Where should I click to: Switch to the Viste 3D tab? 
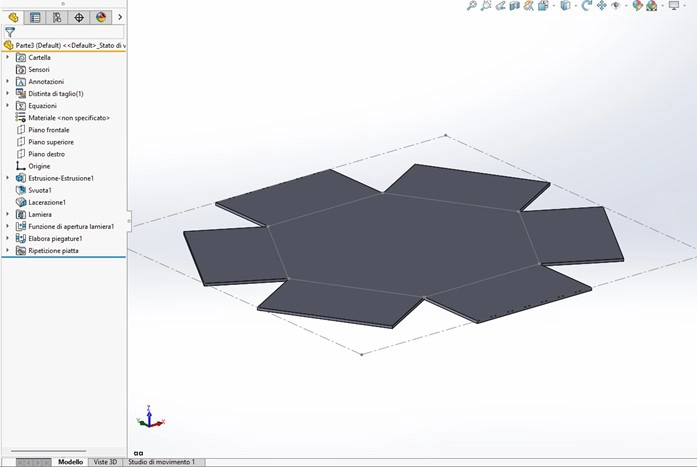click(x=105, y=462)
